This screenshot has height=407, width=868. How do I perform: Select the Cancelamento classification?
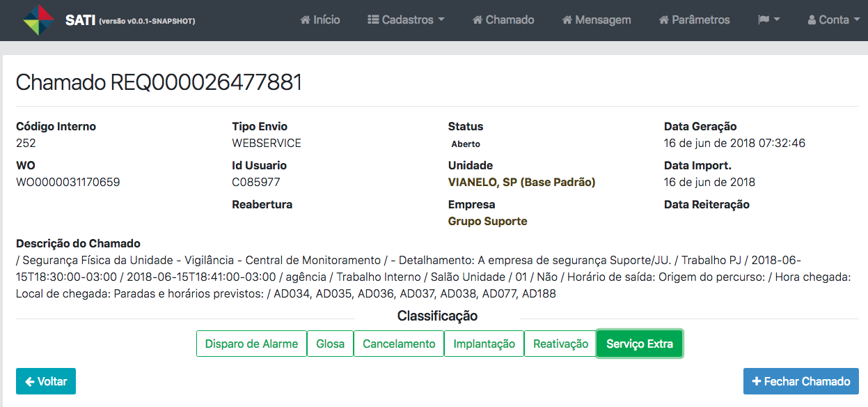point(399,344)
